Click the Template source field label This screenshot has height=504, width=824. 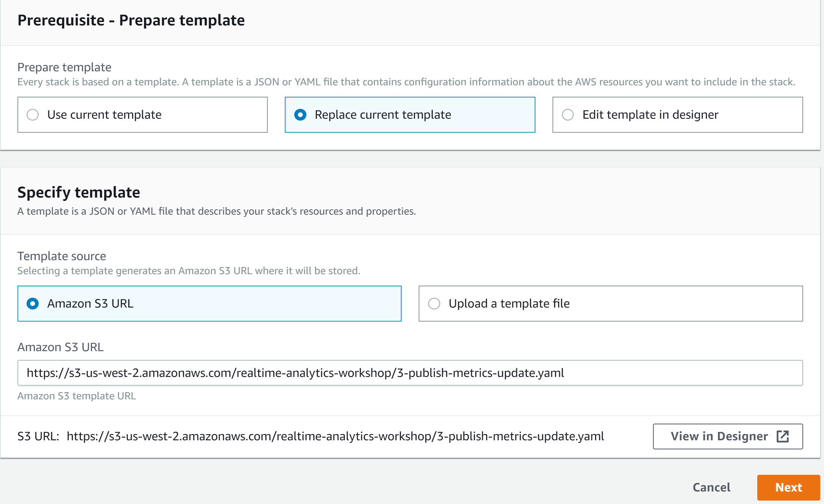point(62,256)
